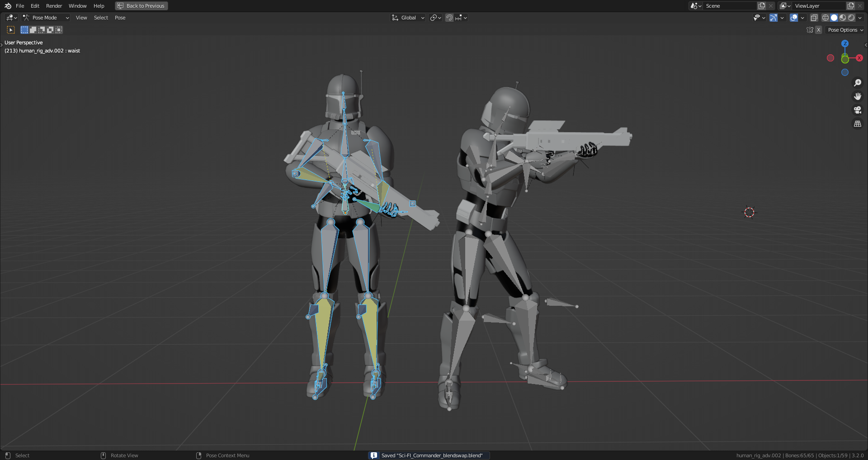
Task: Open the Global transform orientation dropdown
Action: click(407, 18)
